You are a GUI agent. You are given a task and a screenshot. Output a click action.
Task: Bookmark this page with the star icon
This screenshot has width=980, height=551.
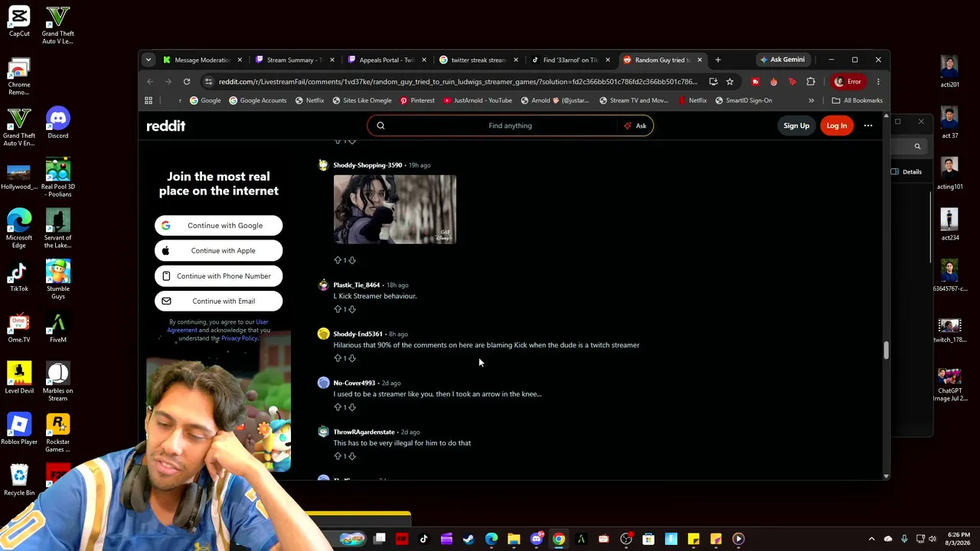(730, 81)
